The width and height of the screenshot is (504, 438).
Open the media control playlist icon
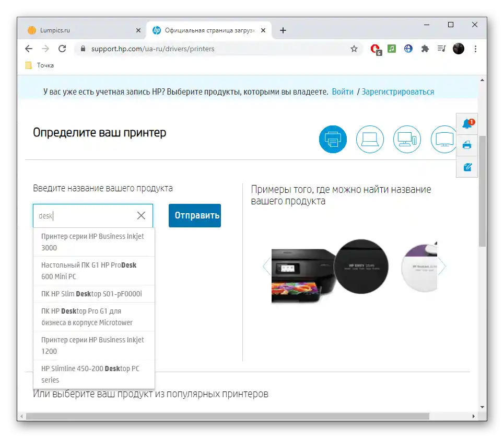click(442, 49)
